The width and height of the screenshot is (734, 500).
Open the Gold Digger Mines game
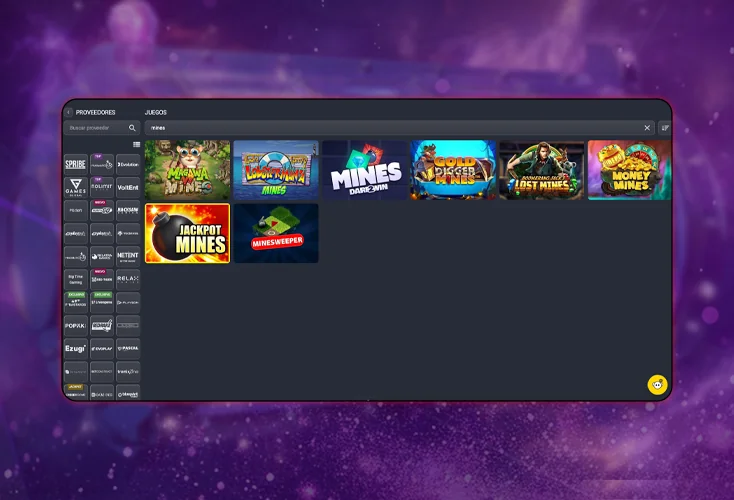pyautogui.click(x=453, y=170)
